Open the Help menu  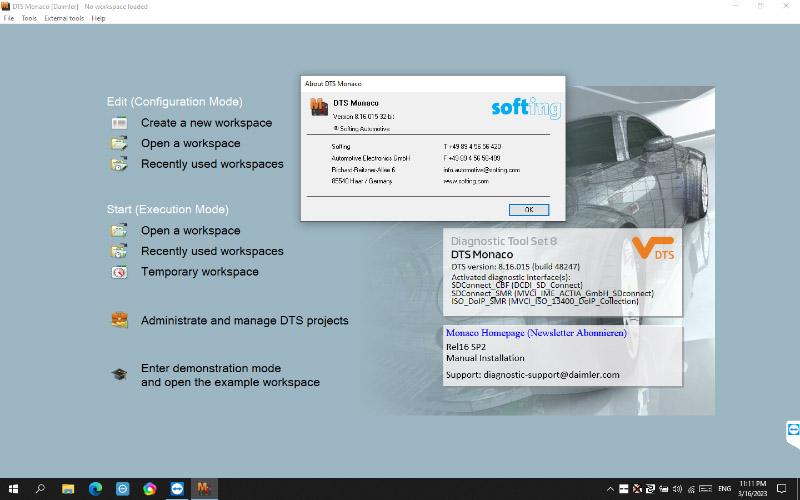coord(98,18)
